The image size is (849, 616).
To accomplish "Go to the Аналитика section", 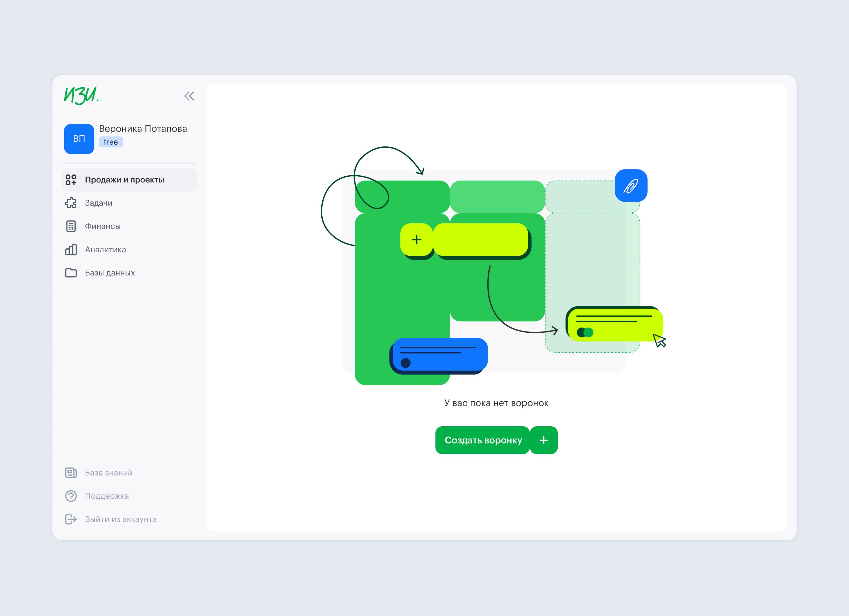I will click(105, 250).
